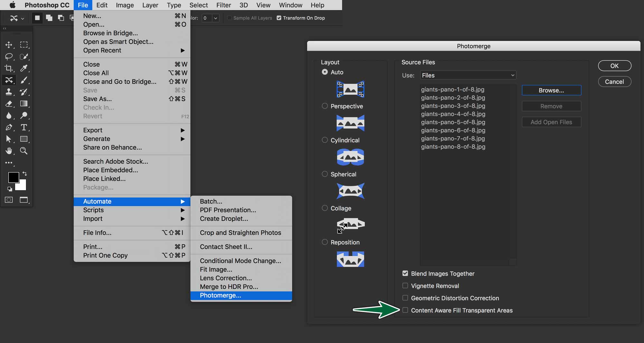Select the Dodge tool
This screenshot has width=644, height=343.
click(x=24, y=116)
